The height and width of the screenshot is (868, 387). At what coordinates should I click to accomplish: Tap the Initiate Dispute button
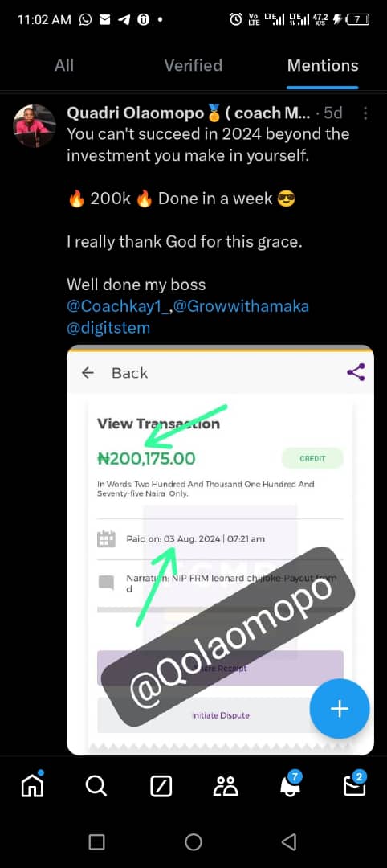point(220,715)
